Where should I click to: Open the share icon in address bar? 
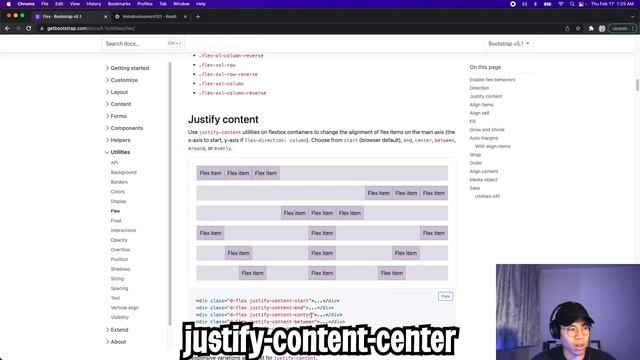[567, 29]
